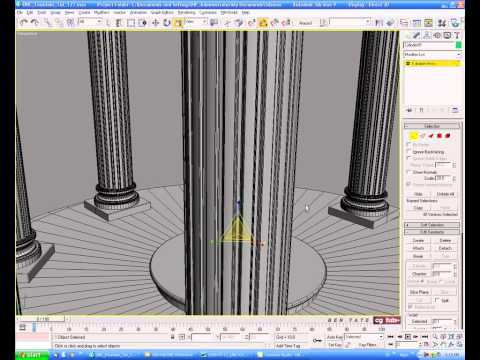
Task: Check the Split checkbox beside Slice Plane
Action: (437, 300)
